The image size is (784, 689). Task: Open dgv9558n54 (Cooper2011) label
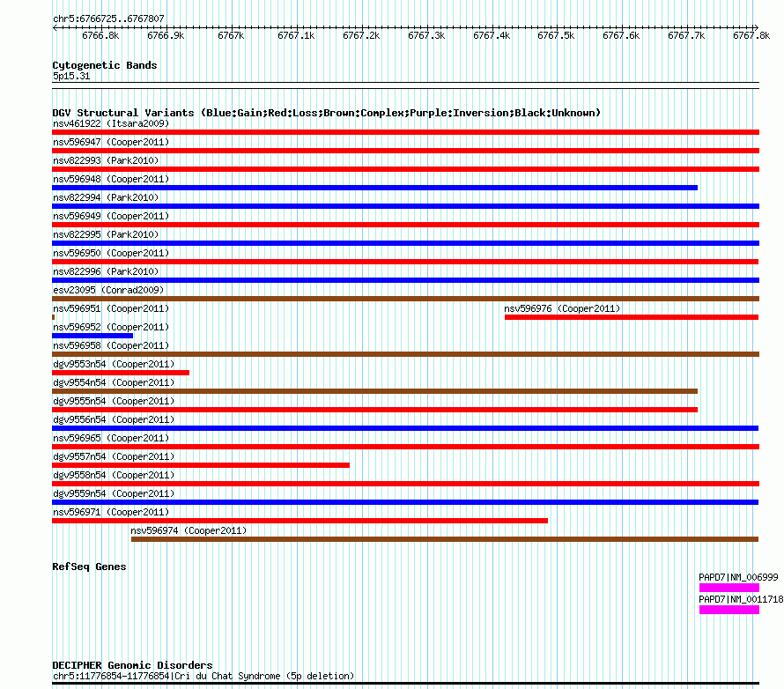[x=114, y=475]
